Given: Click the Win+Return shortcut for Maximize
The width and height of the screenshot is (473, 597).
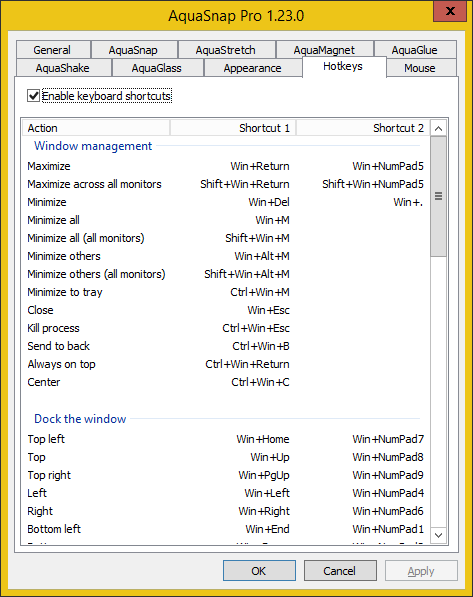Looking at the screenshot, I should coord(260,166).
